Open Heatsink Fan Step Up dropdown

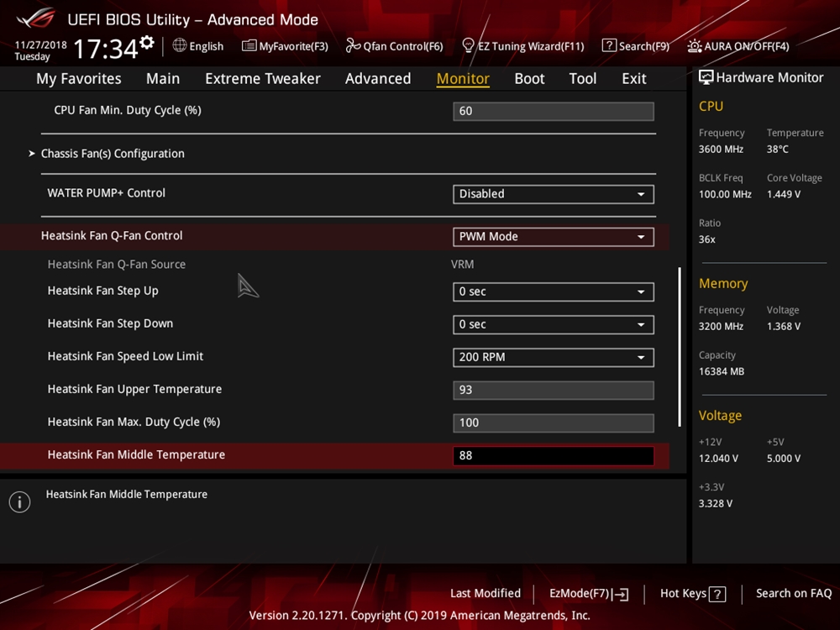click(x=554, y=291)
